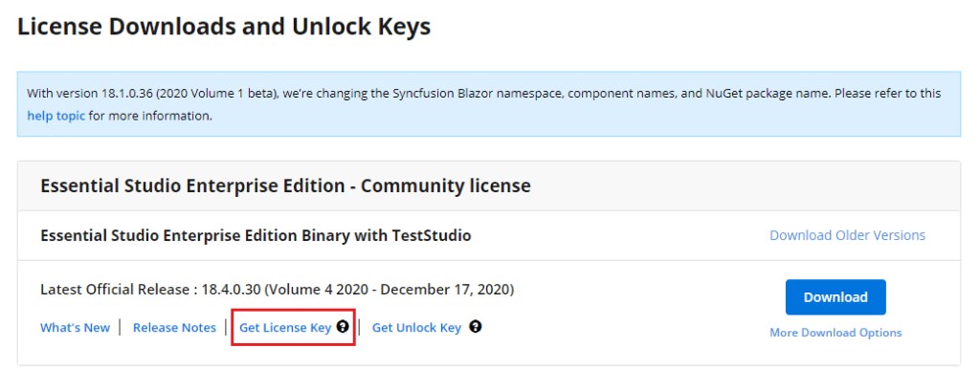Viewport: 980px width, 391px height.
Task: Click the Community license panel header
Action: pos(285,185)
